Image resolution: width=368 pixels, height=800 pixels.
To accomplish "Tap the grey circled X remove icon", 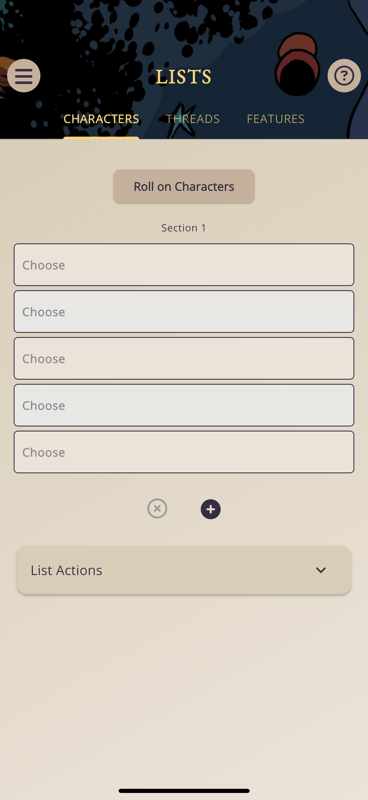I will 157,509.
